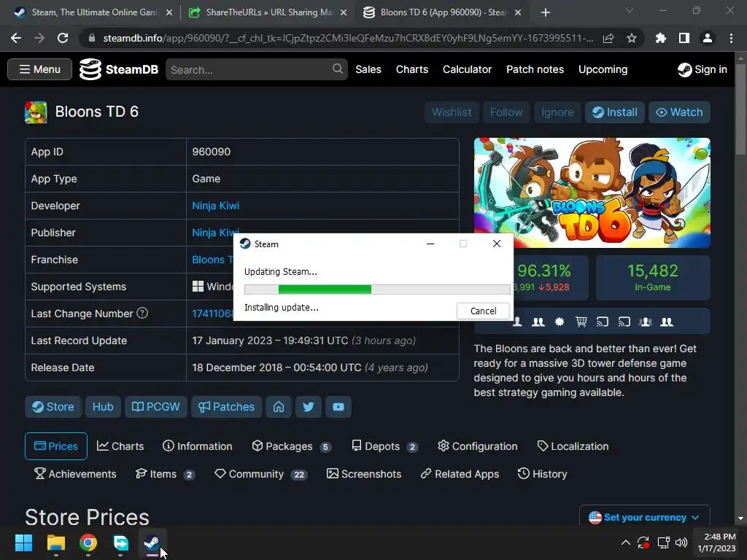This screenshot has height=560, width=747.
Task: Bookmark this page with the star icon
Action: click(632, 38)
